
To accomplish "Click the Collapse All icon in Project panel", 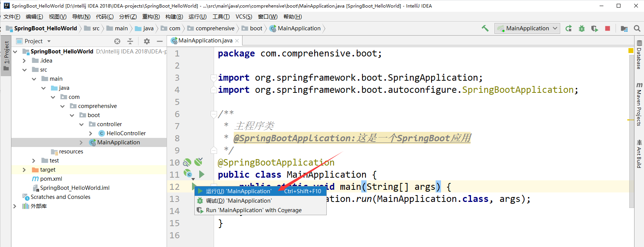I will coord(130,41).
